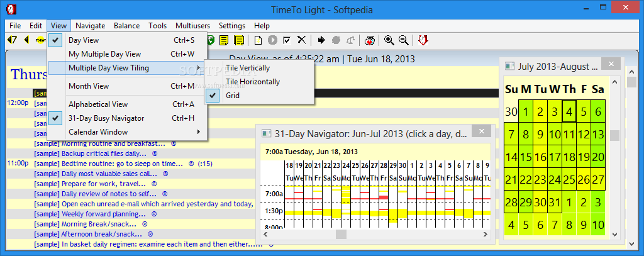Select June 30 in the calendar
The height and width of the screenshot is (256, 644).
(x=511, y=111)
